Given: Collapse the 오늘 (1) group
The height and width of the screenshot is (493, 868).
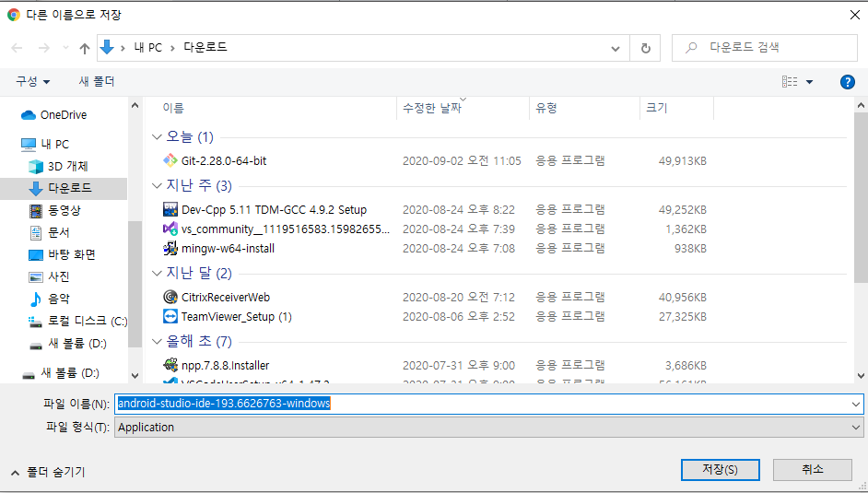Looking at the screenshot, I should click(157, 136).
